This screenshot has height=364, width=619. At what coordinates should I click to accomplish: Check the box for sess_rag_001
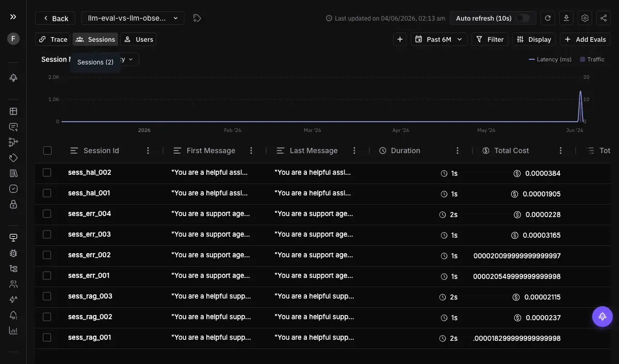click(47, 337)
